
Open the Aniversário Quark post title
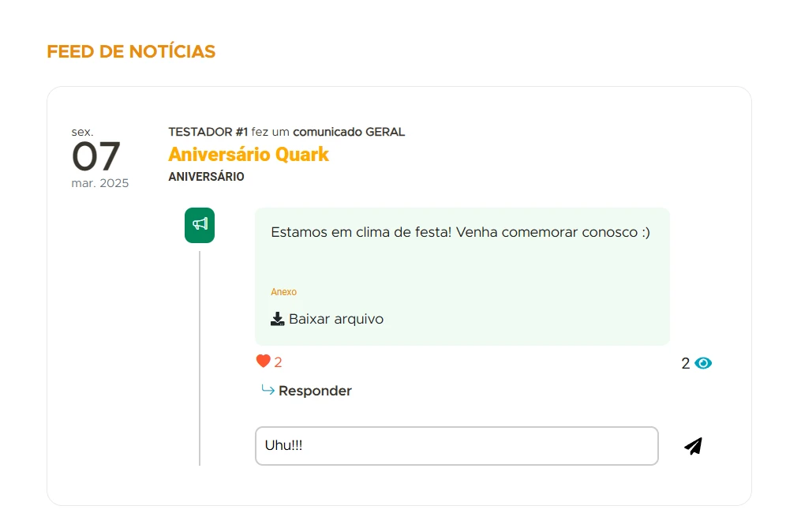(249, 154)
